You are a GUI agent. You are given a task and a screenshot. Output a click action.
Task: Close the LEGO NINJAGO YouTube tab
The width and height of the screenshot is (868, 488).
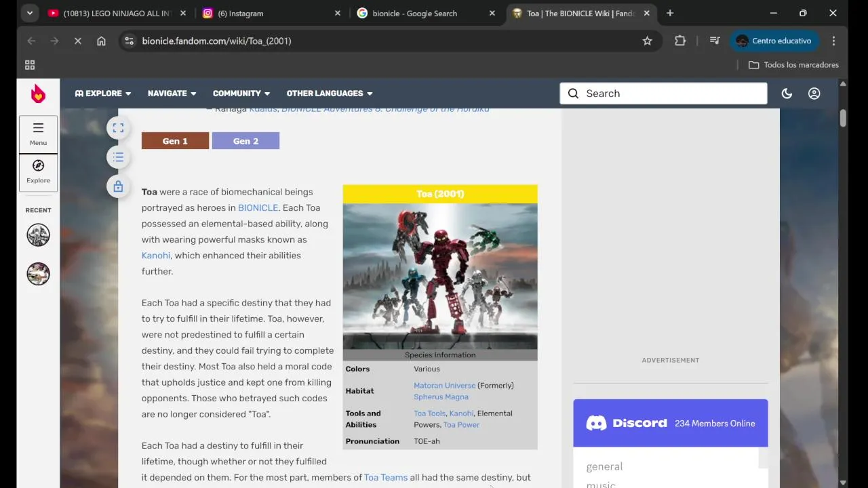(183, 13)
